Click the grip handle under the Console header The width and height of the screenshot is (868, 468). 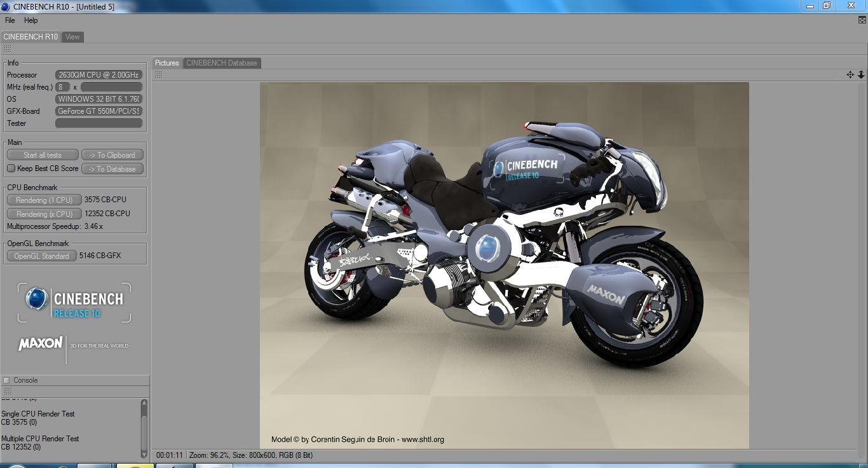point(8,392)
